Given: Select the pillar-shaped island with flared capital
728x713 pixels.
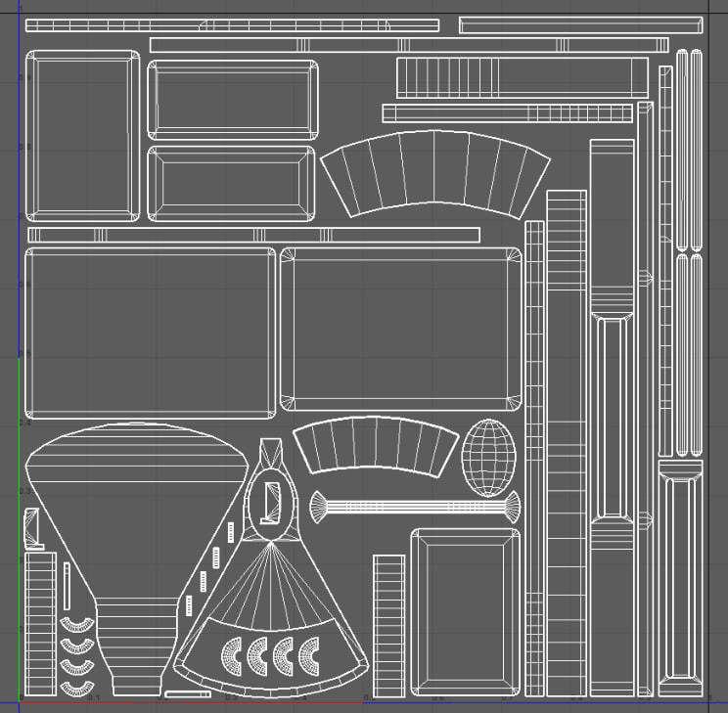Looking at the screenshot, I should tap(680, 578).
